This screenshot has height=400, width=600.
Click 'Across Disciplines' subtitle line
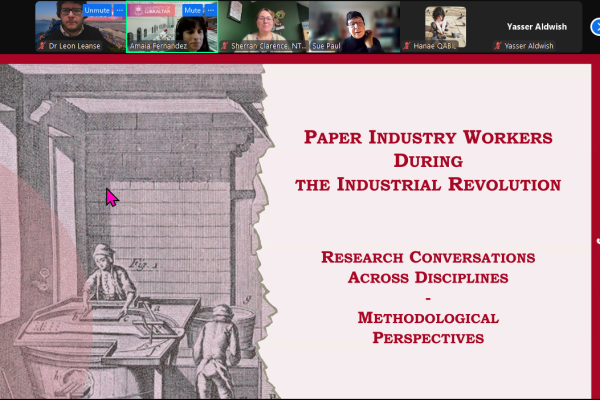428,278
